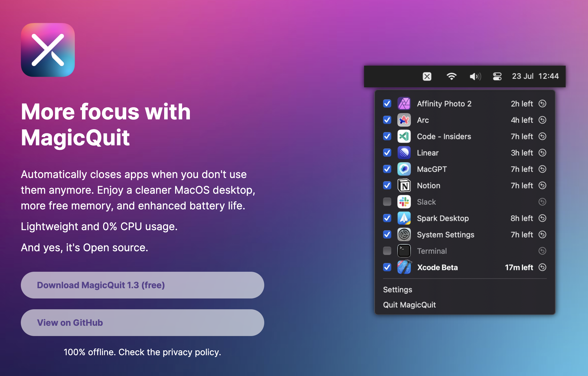Select the Linear menu row label
Viewport: 588px width, 376px height.
[x=428, y=153]
